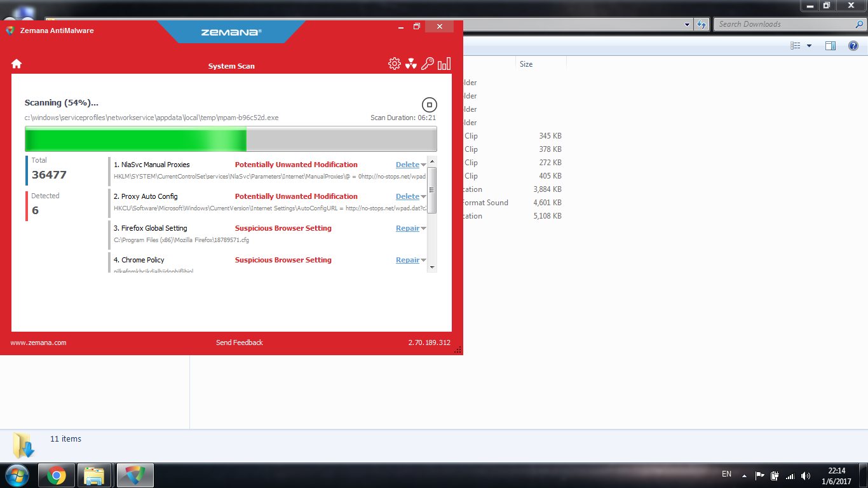Click the scan progress bar
Image resolution: width=868 pixels, height=488 pixels.
tap(231, 139)
